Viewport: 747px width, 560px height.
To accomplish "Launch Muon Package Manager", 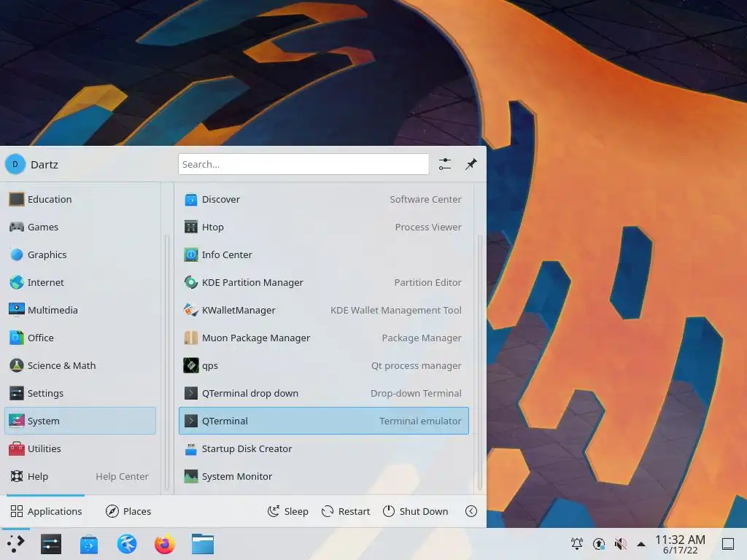I will coord(323,338).
